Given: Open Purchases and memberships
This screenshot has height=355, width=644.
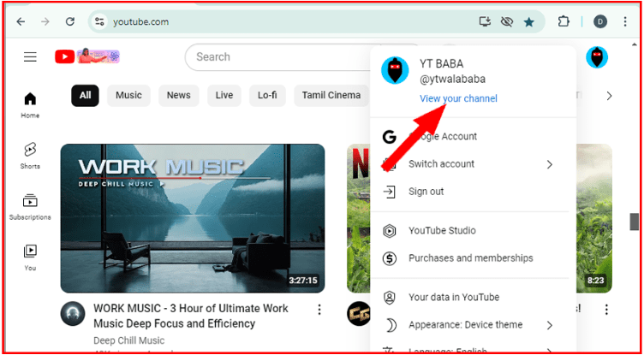Looking at the screenshot, I should click(x=473, y=258).
